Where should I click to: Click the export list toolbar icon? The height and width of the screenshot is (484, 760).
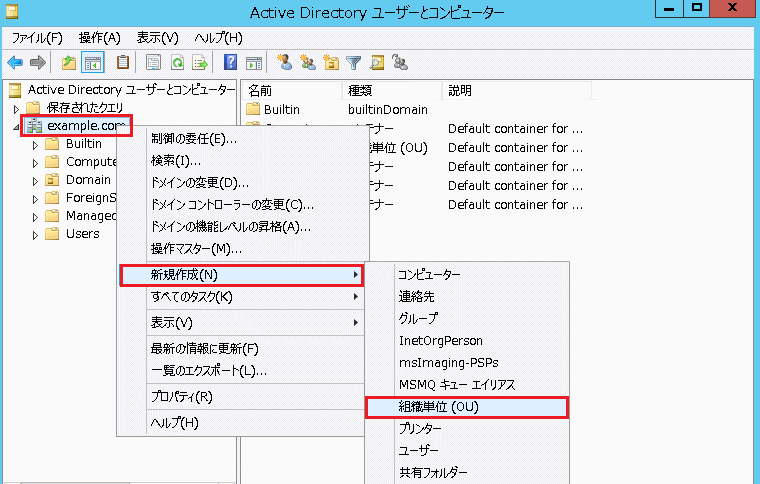coord(200,62)
